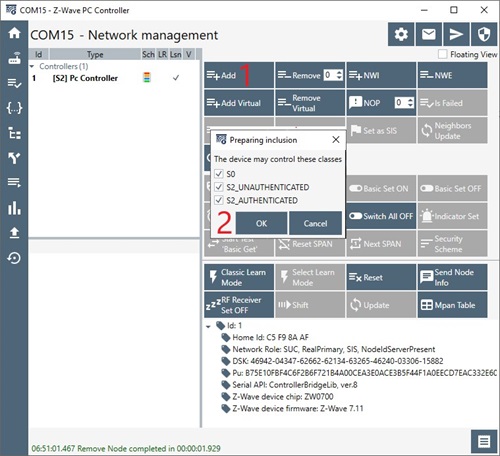The width and height of the screenshot is (500, 456).
Task: Click Send Node Info button
Action: tap(452, 277)
